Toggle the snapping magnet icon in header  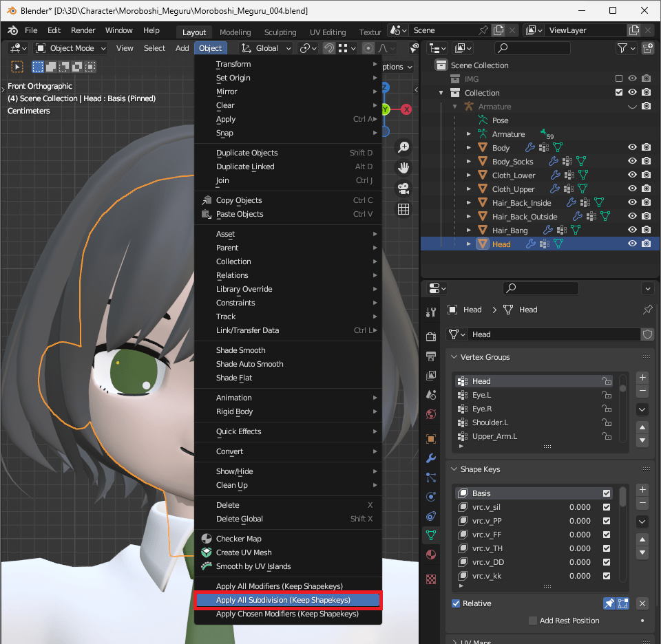[329, 48]
